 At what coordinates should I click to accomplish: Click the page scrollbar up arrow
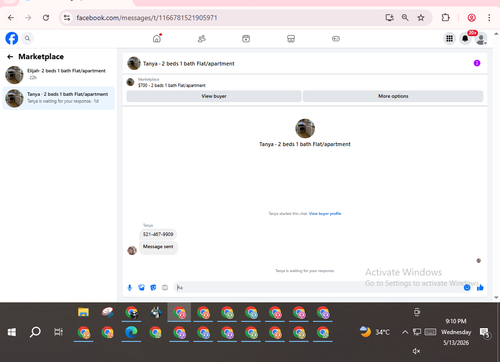(496, 34)
